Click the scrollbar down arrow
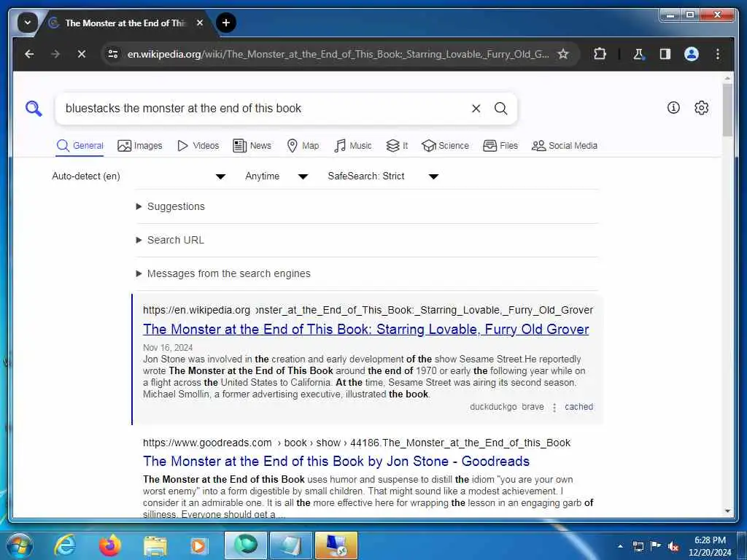747x560 pixels. pyautogui.click(x=727, y=511)
